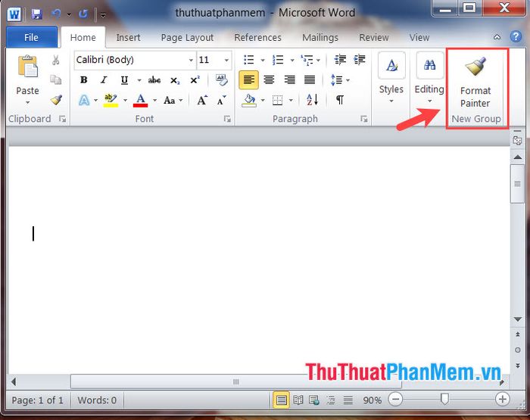Select the View tab

pyautogui.click(x=419, y=38)
